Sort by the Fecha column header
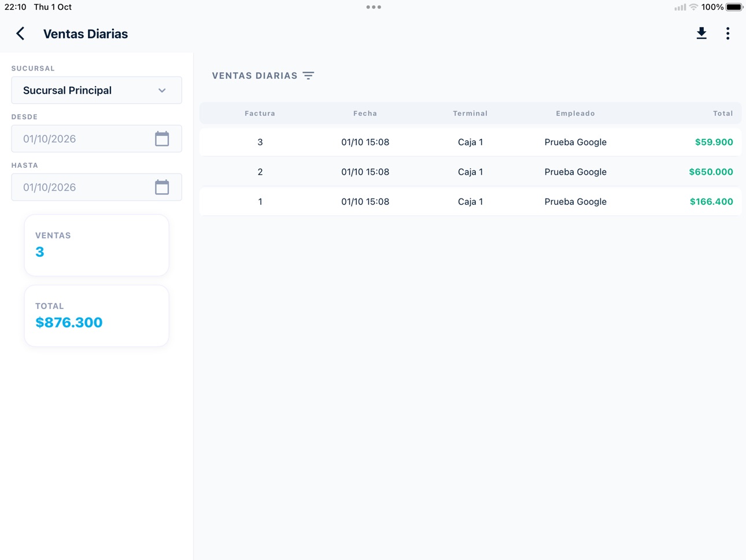746x560 pixels. [365, 113]
